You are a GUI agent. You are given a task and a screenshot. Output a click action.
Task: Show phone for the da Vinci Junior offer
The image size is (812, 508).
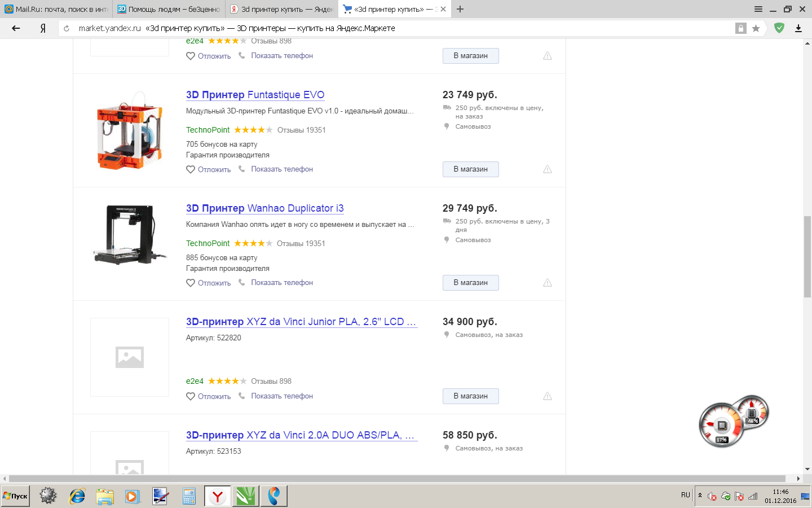pyautogui.click(x=276, y=396)
